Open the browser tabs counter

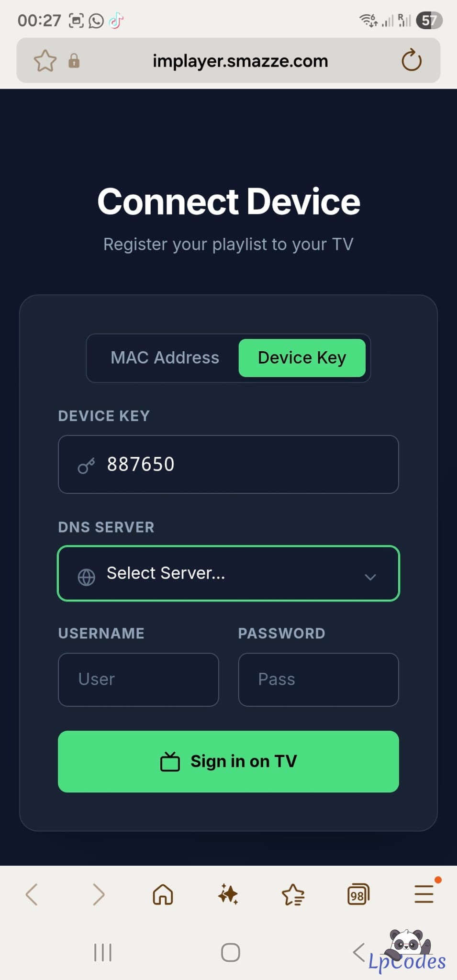click(x=358, y=894)
